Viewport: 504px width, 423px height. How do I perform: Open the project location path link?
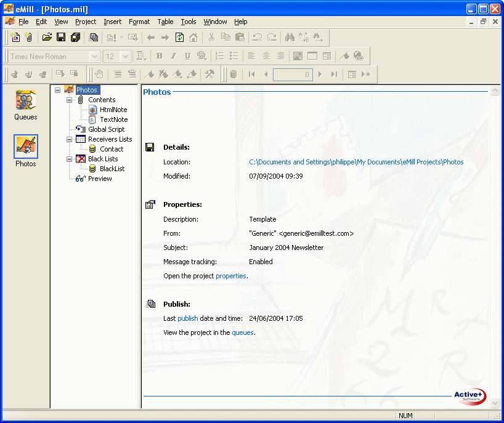coord(356,162)
